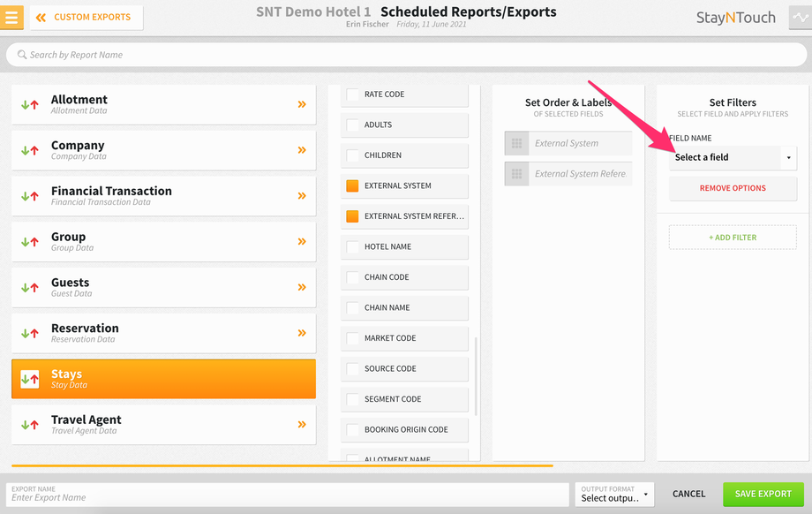The height and width of the screenshot is (514, 812).
Task: Click the Group up-down arrows icon
Action: [29, 241]
